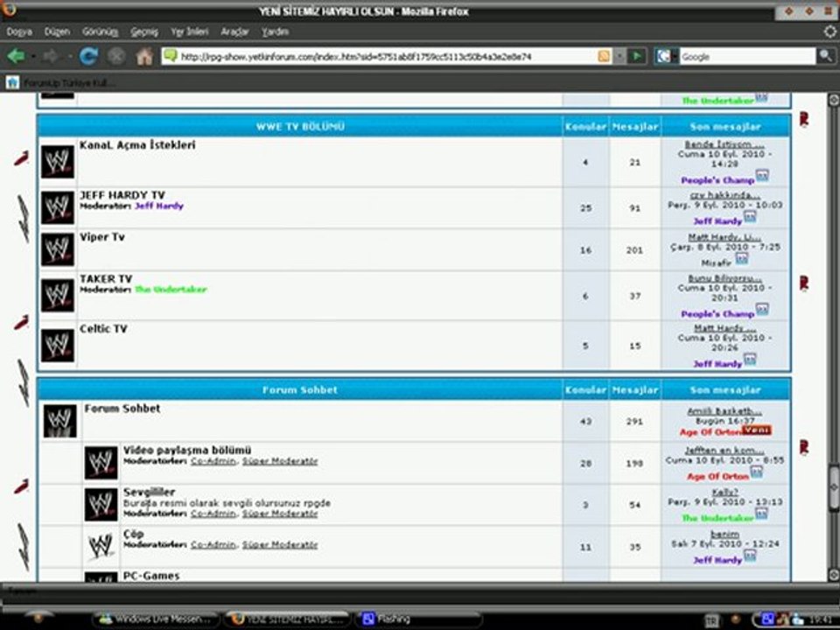View last post icon in Viper Tv row

(x=741, y=259)
